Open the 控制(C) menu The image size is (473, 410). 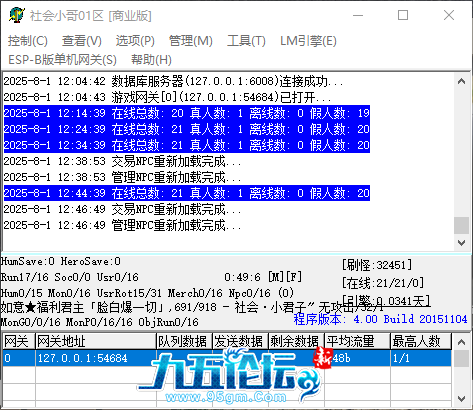28,41
